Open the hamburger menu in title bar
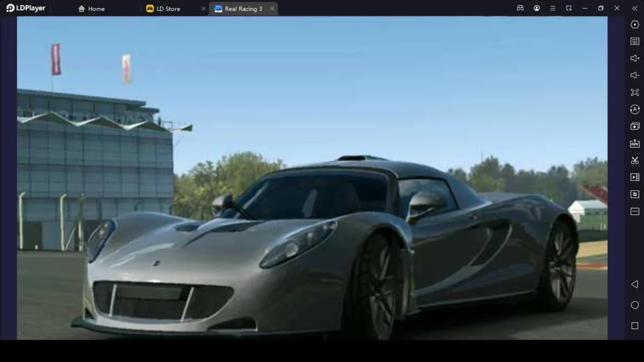 pos(553,8)
